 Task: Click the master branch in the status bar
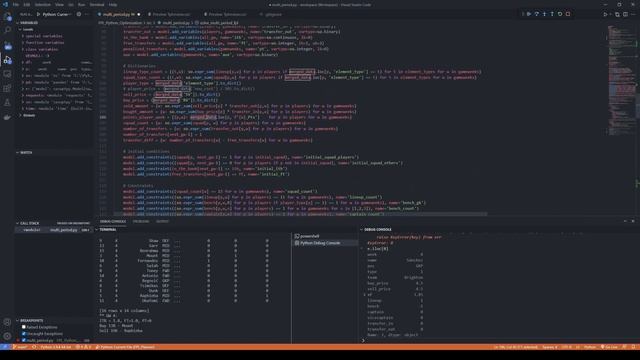(20, 347)
